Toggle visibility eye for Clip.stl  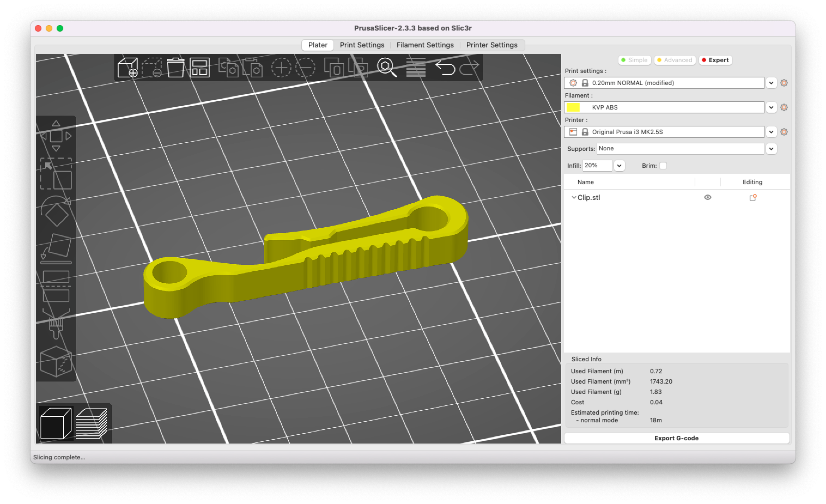(x=708, y=197)
